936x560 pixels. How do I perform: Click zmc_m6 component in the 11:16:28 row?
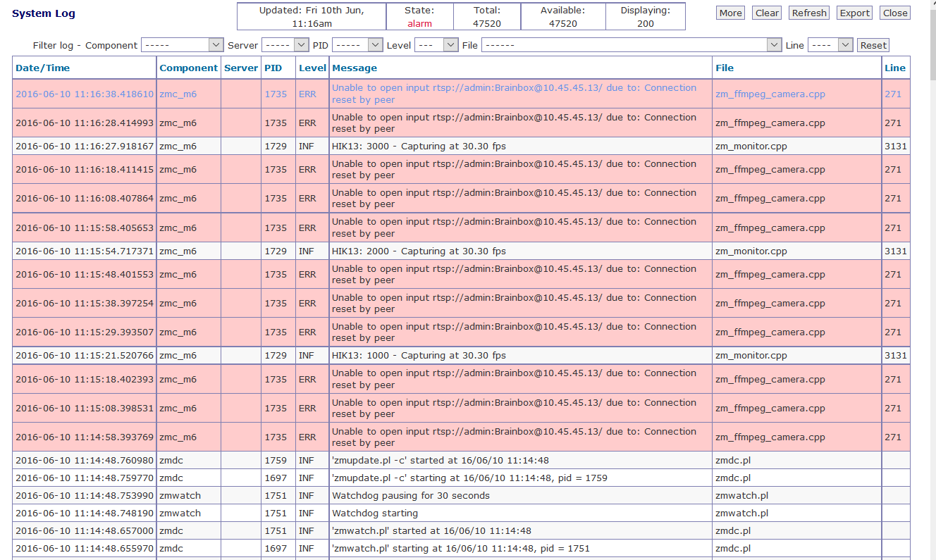(x=178, y=123)
